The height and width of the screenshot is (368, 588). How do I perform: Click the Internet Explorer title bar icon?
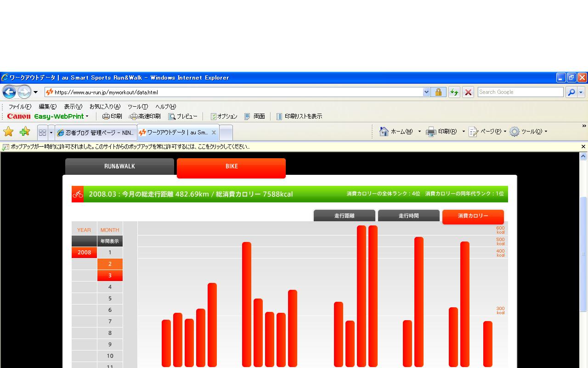tap(5, 77)
